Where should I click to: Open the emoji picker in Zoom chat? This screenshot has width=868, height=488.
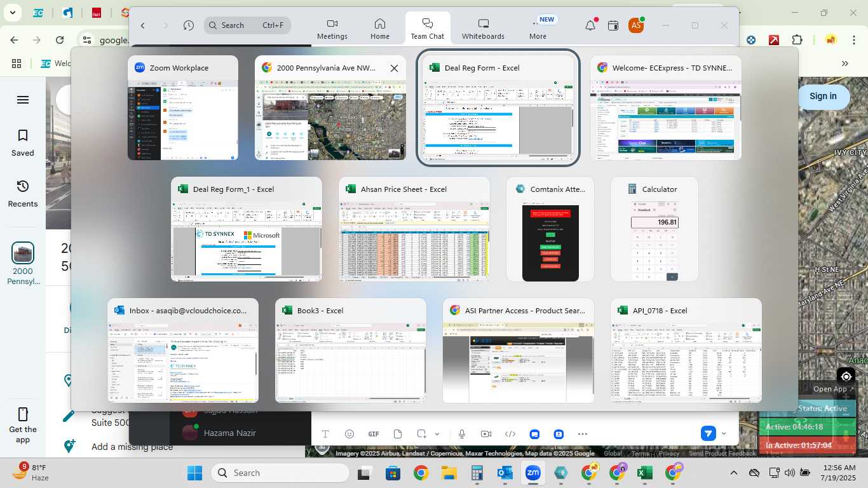[349, 434]
